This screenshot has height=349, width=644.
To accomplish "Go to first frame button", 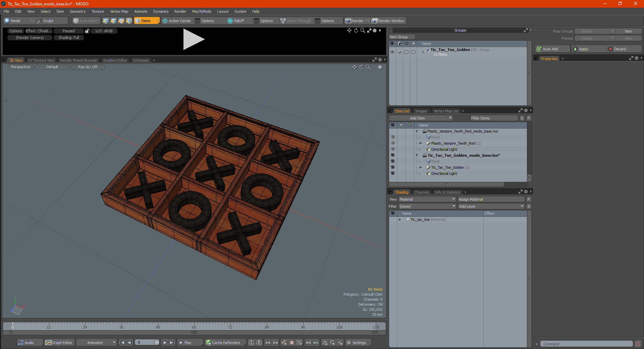I will click(122, 343).
